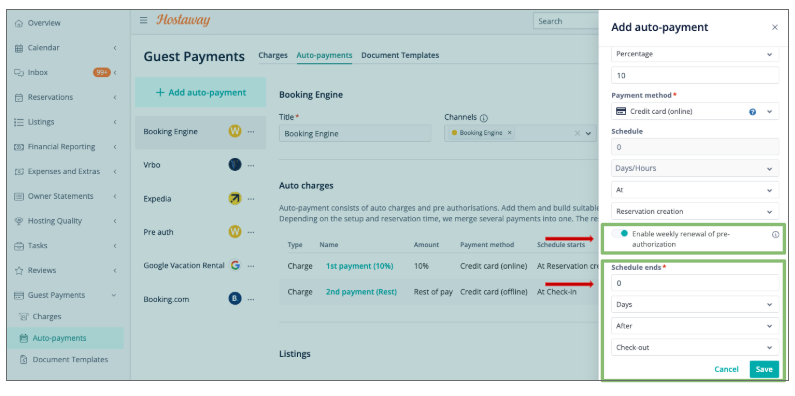Toggle weekly renewal of pre-authorization
This screenshot has height=396, width=795.
(x=620, y=233)
